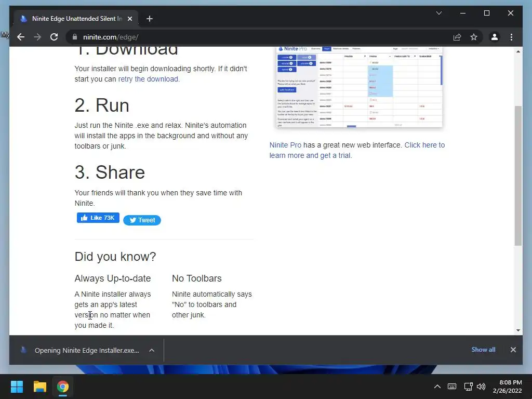Image resolution: width=532 pixels, height=399 pixels.
Task: Open the clock showing 8:08 PM
Action: [507, 387]
